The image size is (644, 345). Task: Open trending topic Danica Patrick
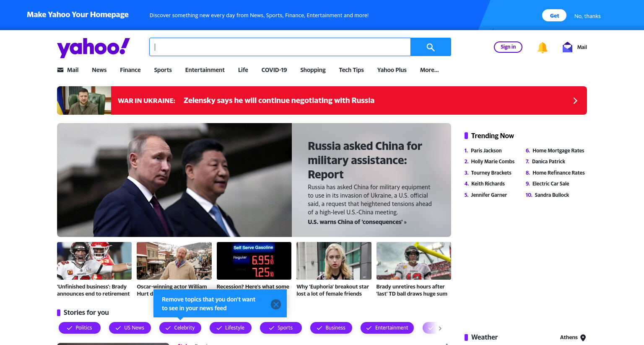pos(548,162)
